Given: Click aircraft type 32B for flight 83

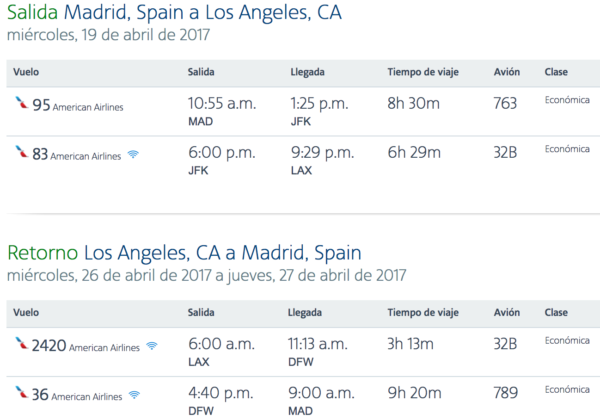Looking at the screenshot, I should tap(505, 153).
